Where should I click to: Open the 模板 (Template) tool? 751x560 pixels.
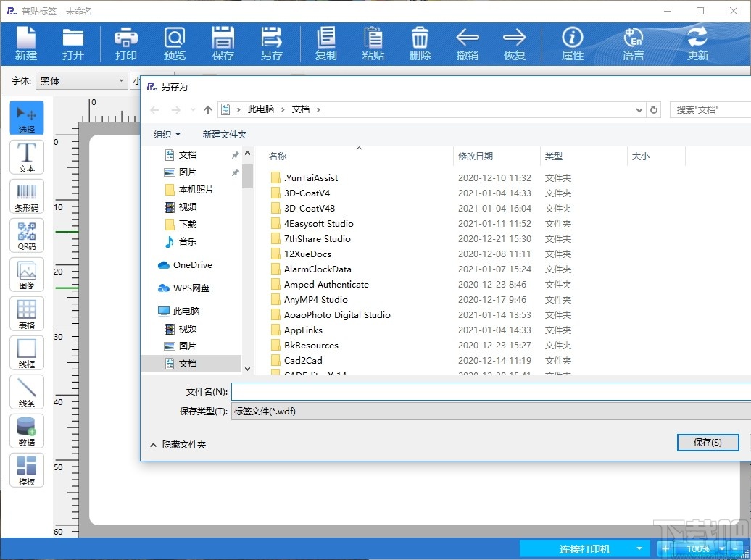(x=27, y=470)
